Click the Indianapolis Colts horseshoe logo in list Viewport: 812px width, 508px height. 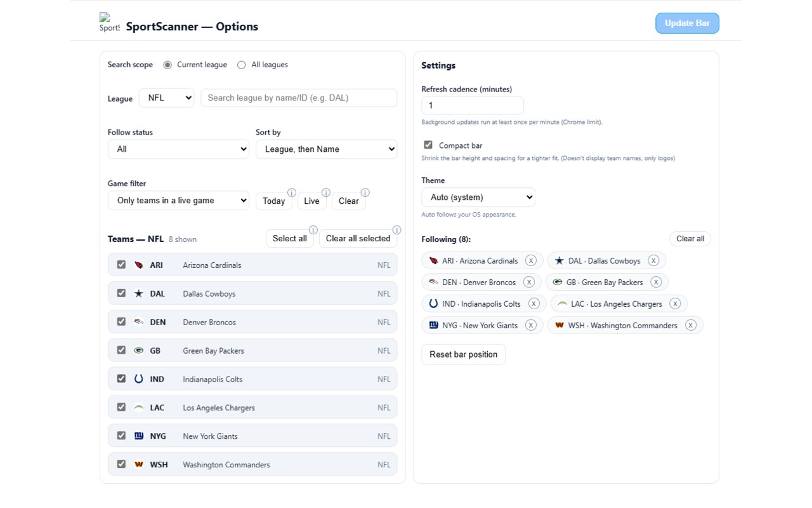[139, 379]
